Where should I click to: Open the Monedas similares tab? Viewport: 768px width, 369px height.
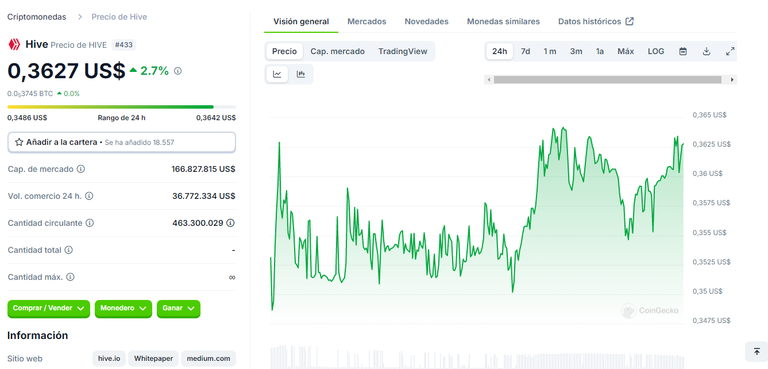click(503, 22)
